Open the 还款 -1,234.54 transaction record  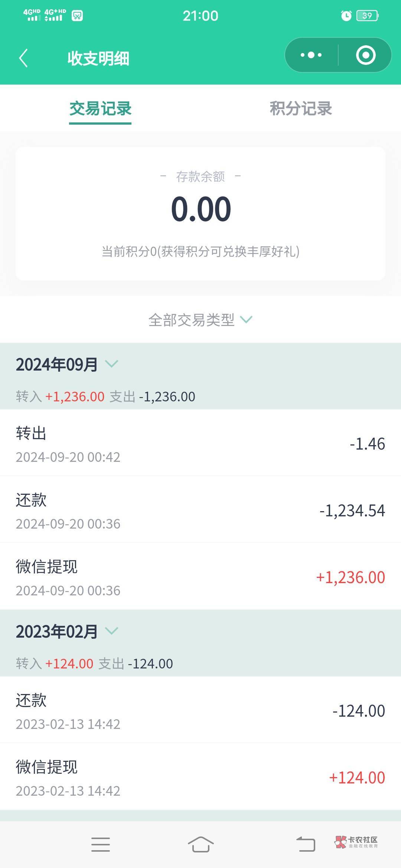pos(200,510)
